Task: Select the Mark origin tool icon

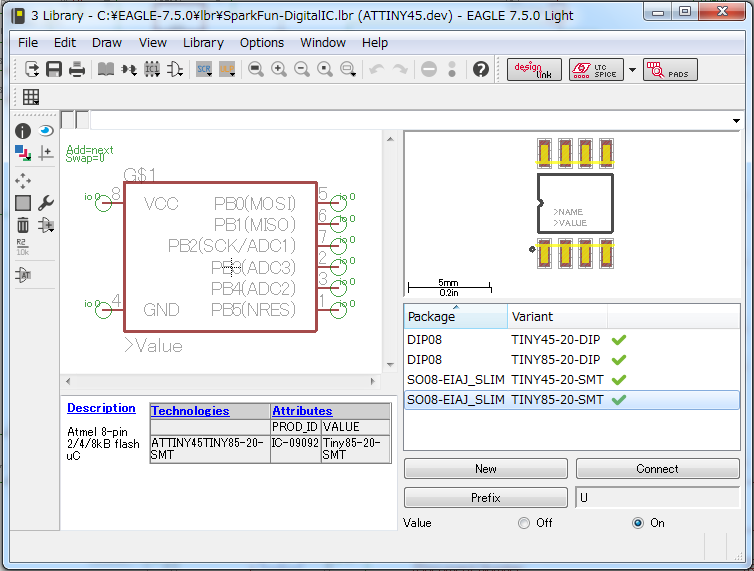Action: point(46,153)
